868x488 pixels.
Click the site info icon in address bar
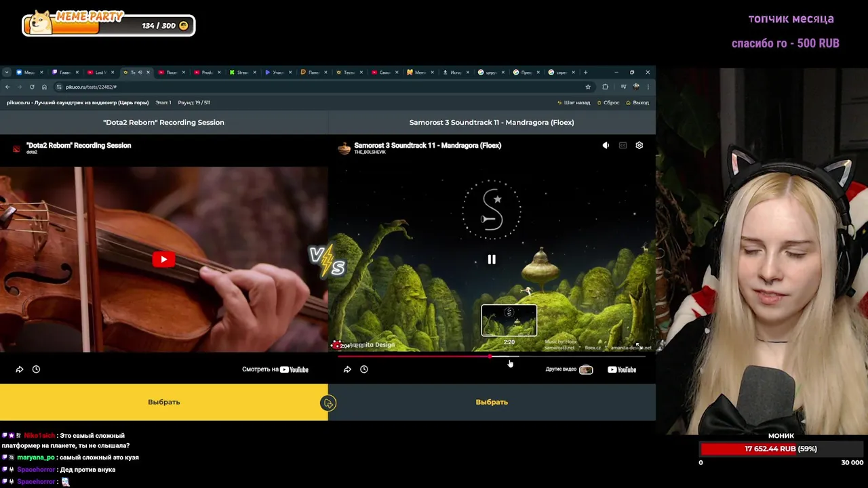(x=59, y=87)
